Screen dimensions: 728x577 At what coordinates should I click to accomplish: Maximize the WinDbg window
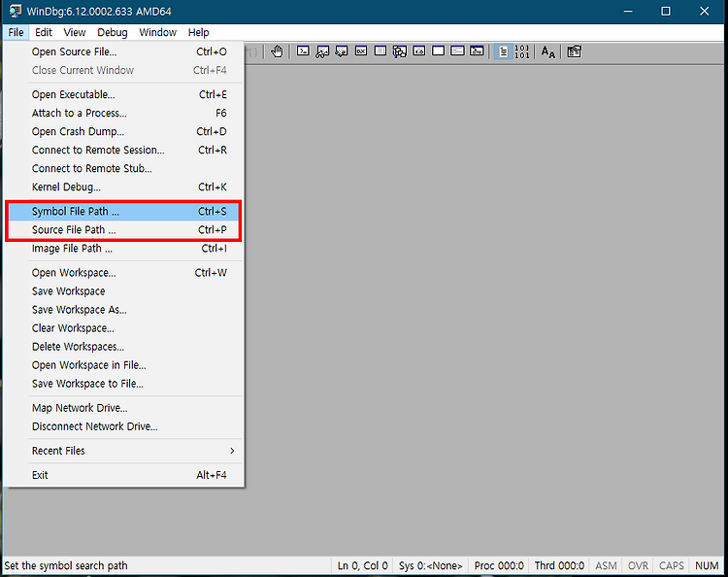[x=666, y=11]
